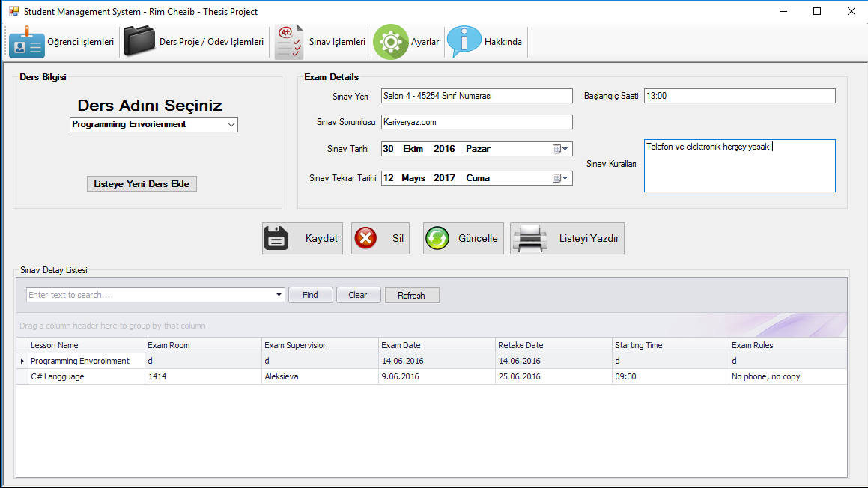Open the Sınav Tekrar Tarihi calendar dropdown
The height and width of the screenshot is (488, 868).
561,178
